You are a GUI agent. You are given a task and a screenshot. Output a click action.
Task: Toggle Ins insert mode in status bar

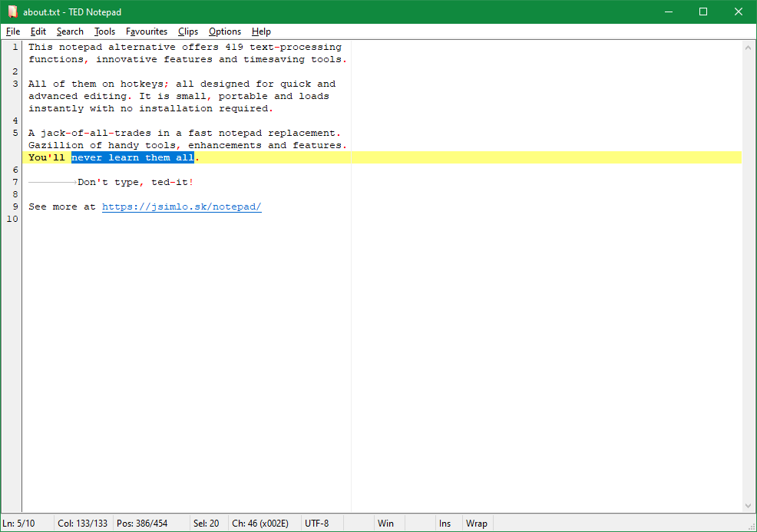(445, 524)
